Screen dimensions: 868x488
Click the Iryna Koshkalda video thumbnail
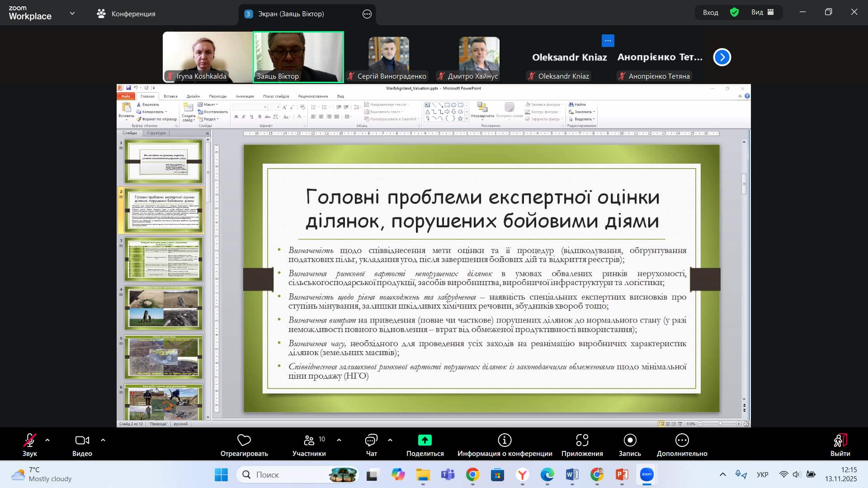click(208, 56)
